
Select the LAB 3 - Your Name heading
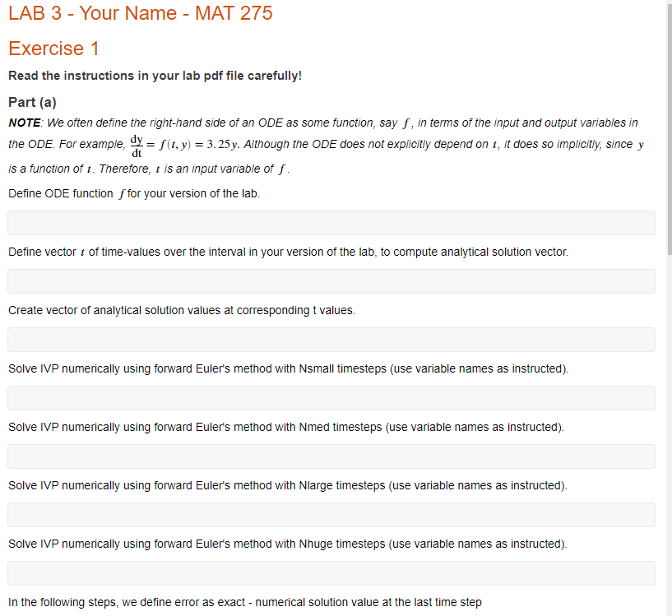tap(140, 13)
